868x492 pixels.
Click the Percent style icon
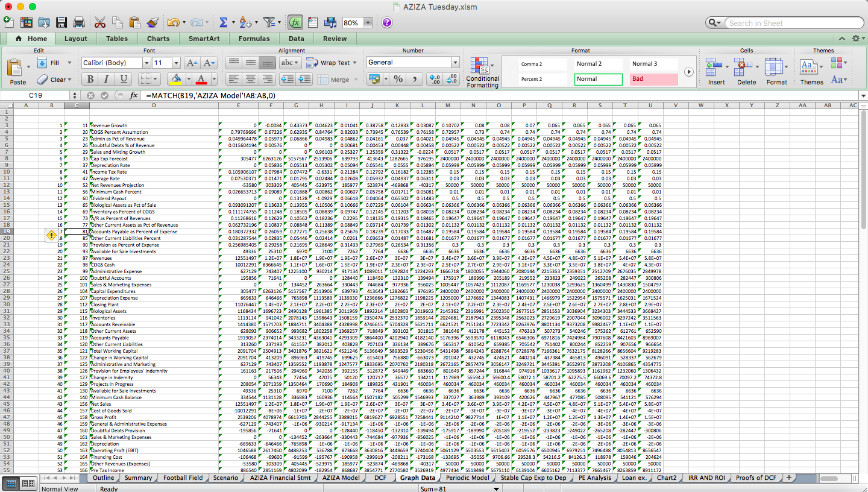click(398, 78)
